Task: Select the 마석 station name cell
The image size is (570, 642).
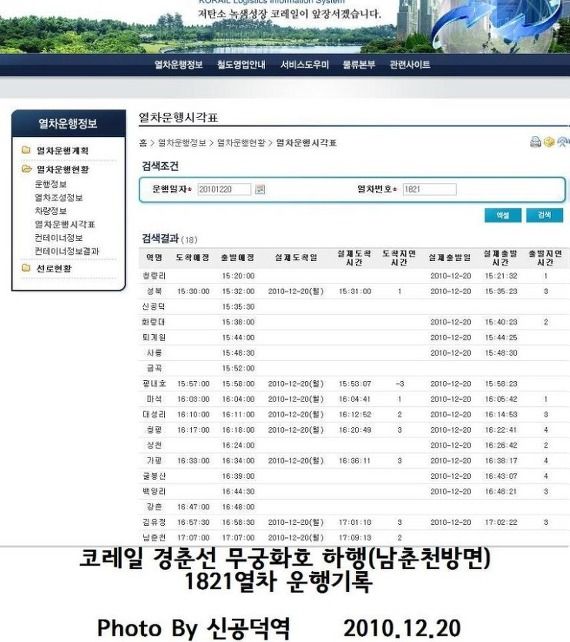Action: [x=154, y=399]
